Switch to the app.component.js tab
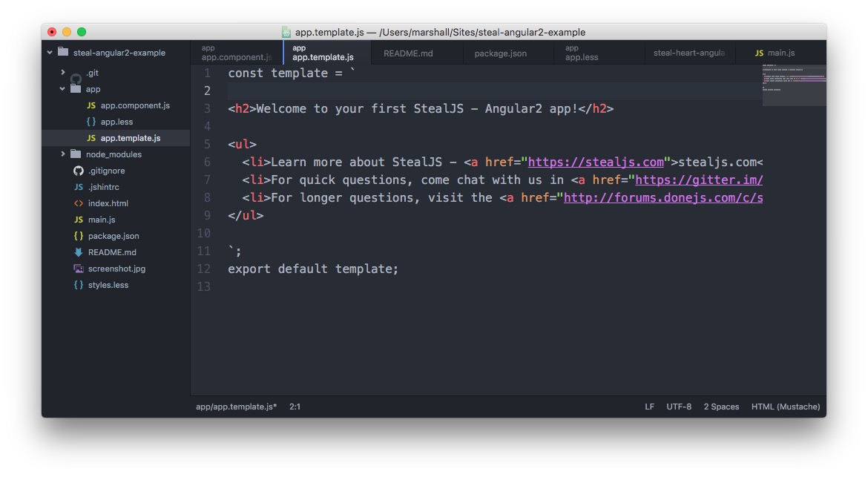Image resolution: width=868 pixels, height=477 pixels. coord(237,53)
